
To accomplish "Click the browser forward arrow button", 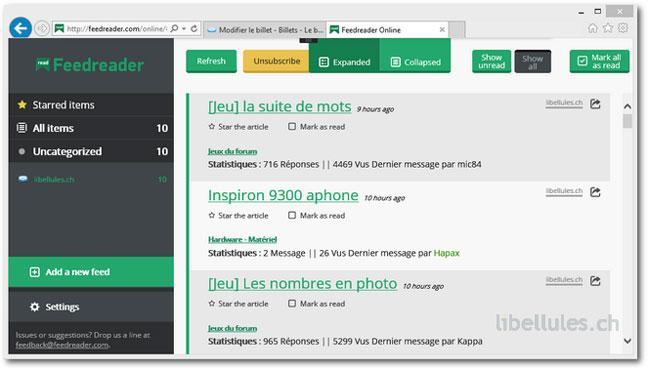I will point(41,29).
